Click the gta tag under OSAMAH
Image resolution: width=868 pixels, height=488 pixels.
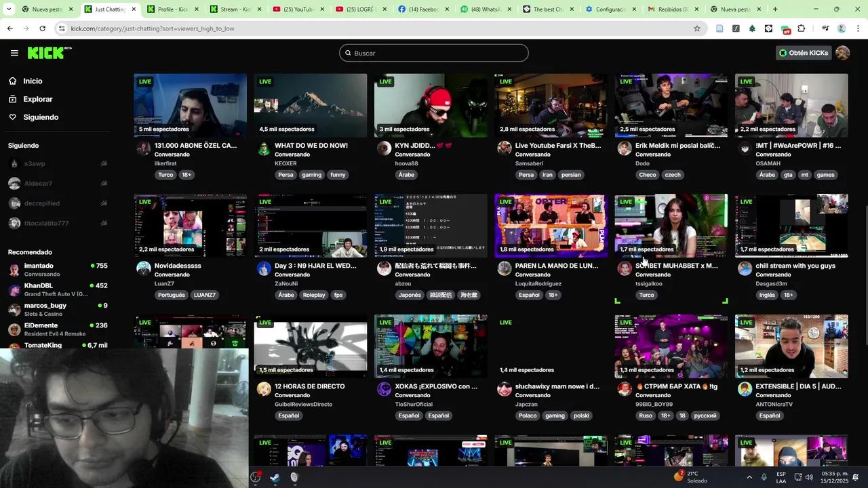788,175
